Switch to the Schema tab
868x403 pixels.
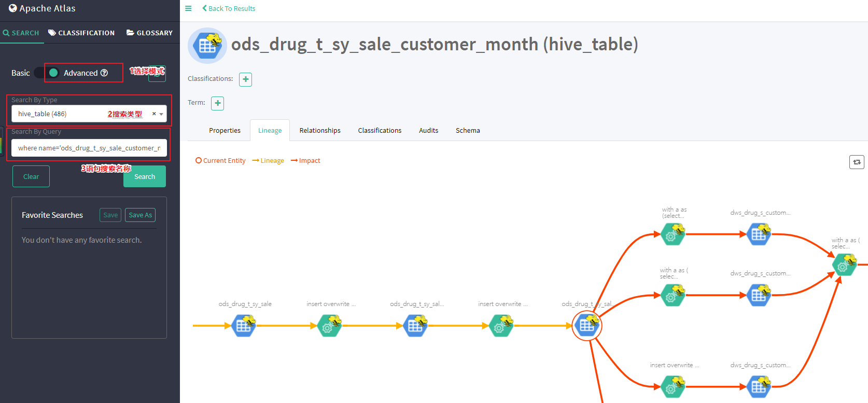tap(468, 131)
